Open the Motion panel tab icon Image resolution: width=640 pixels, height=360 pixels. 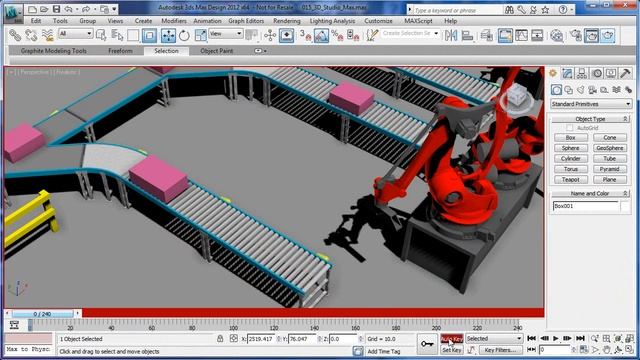point(597,73)
